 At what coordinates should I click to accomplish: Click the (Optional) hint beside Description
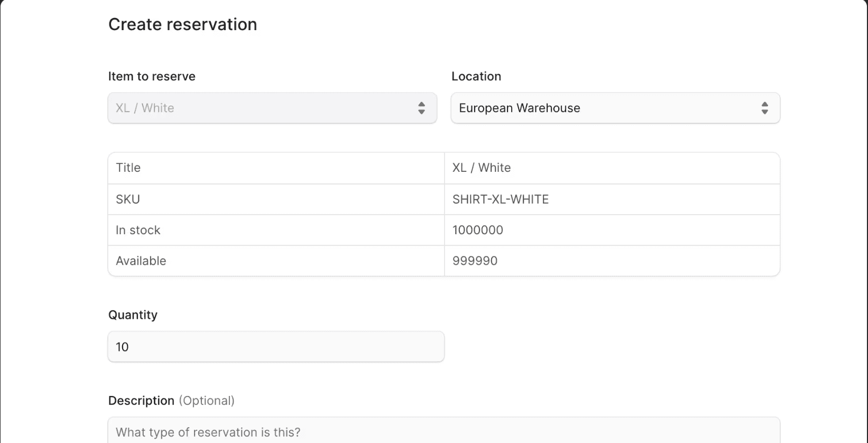207,401
